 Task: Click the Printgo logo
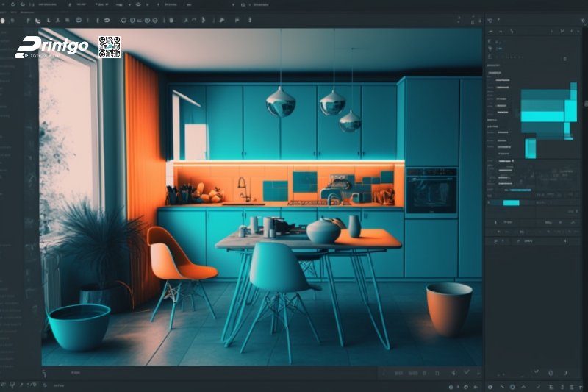tap(51, 46)
